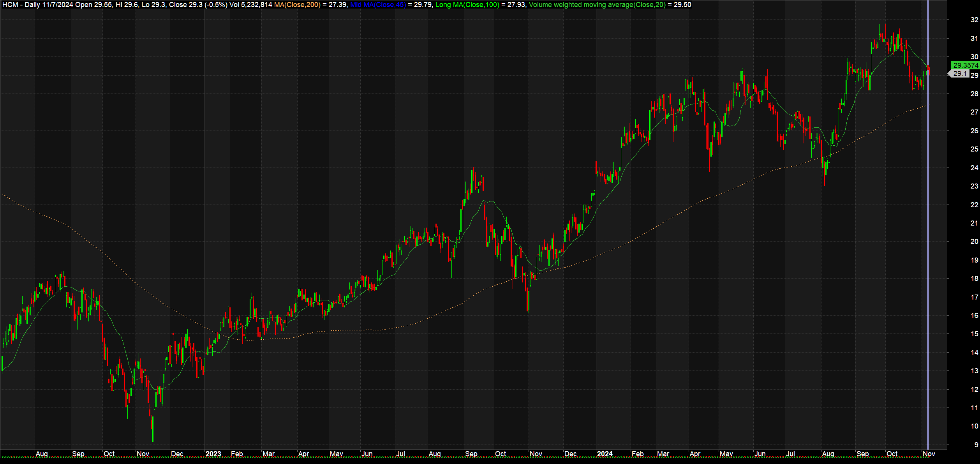
Task: Click the blue Mid MA(Close,45) label
Action: tap(378, 5)
